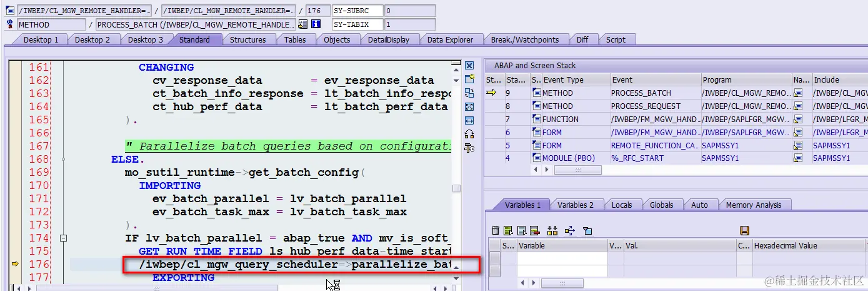The width and height of the screenshot is (868, 291).
Task: Click the blue layout icon in the Variables toolbar
Action: click(587, 230)
